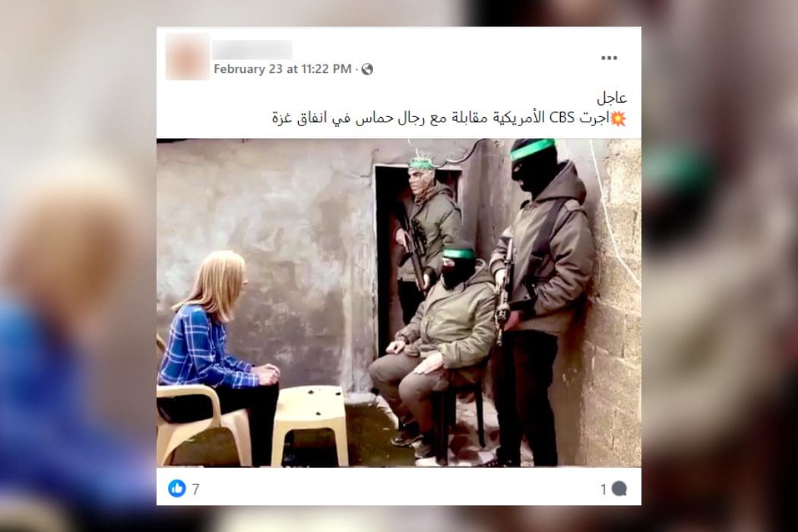Click the comment bubble icon
The width and height of the screenshot is (798, 532).
coord(619,489)
